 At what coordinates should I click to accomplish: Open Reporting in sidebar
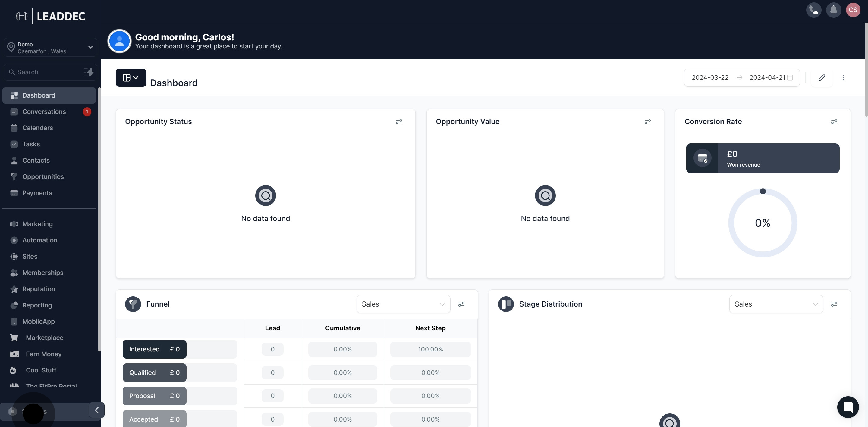pyautogui.click(x=49, y=305)
